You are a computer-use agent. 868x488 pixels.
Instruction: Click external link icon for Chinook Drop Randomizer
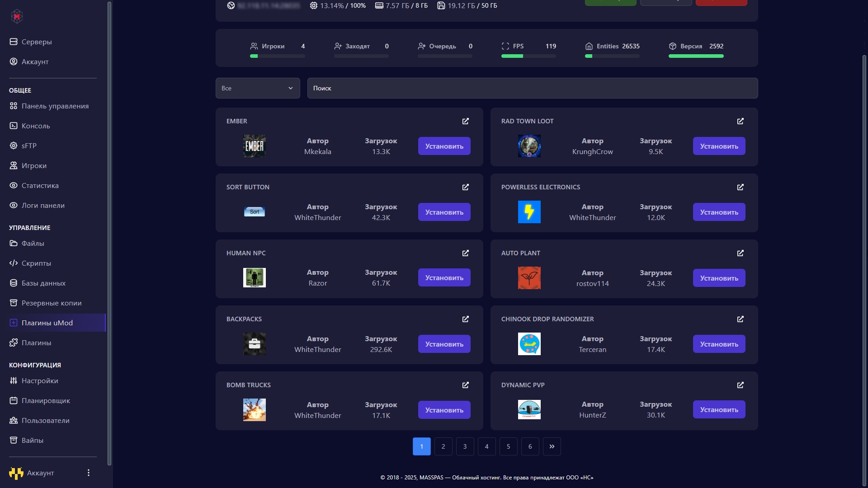pyautogui.click(x=740, y=319)
